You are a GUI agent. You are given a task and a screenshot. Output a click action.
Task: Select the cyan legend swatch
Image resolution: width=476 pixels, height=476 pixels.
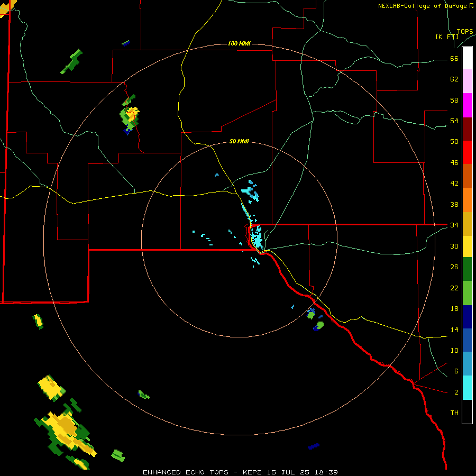point(467,388)
